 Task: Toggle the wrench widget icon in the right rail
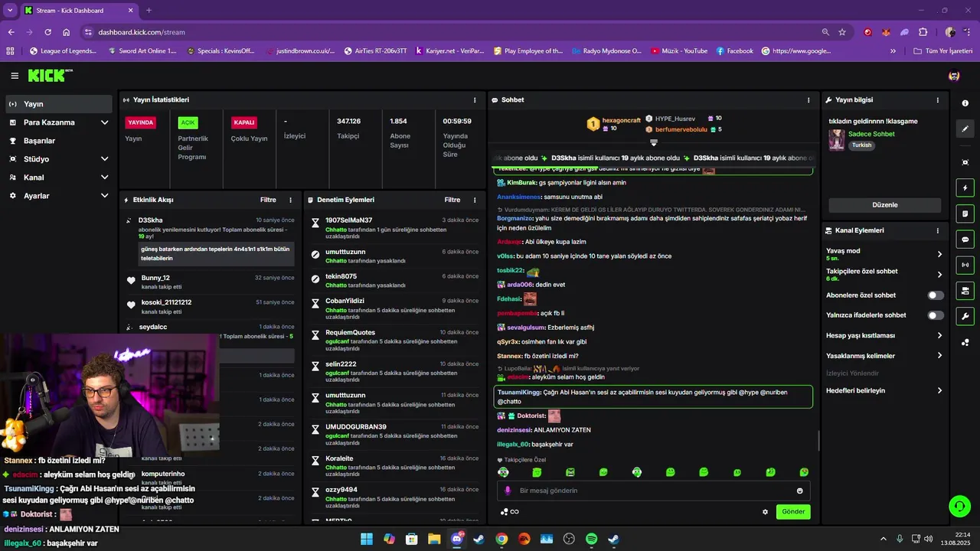[965, 316]
